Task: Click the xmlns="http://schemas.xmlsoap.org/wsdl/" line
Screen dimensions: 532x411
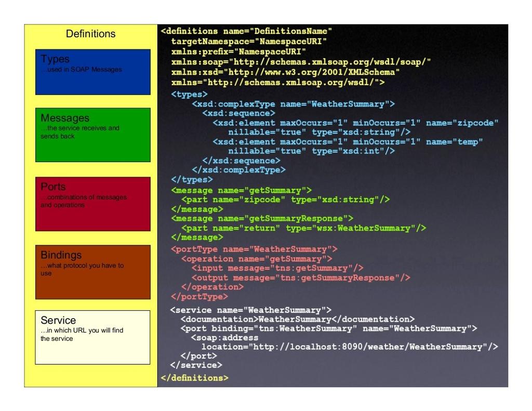Action: [278, 83]
